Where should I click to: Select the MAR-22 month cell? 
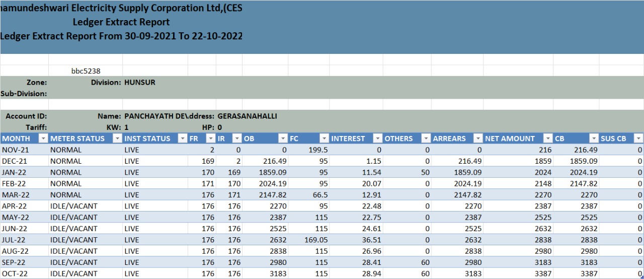click(x=24, y=195)
